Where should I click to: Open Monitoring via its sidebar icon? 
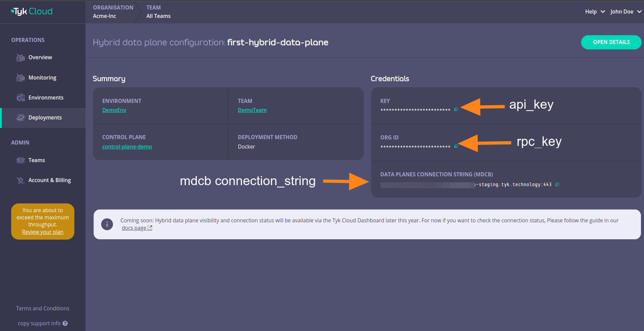pyautogui.click(x=20, y=77)
